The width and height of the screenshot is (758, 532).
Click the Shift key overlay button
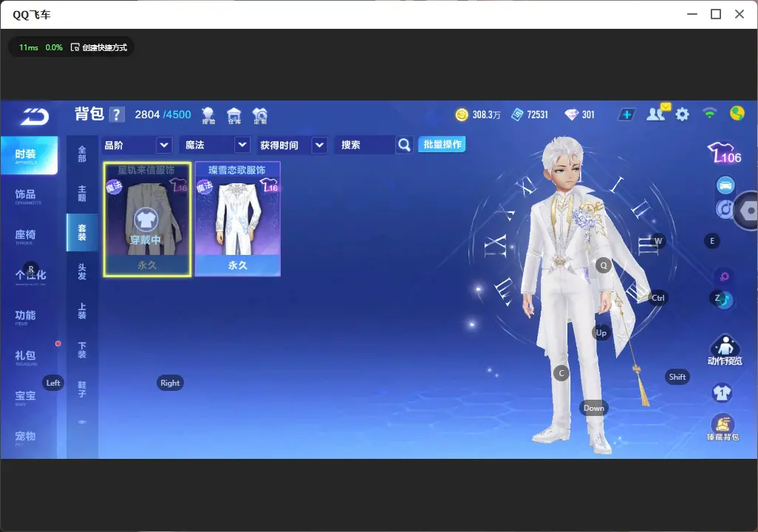(677, 377)
